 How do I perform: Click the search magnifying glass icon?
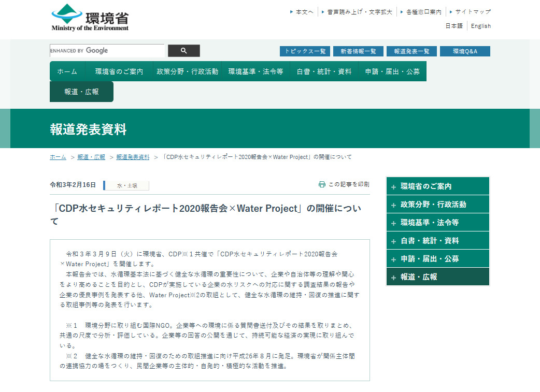(183, 50)
